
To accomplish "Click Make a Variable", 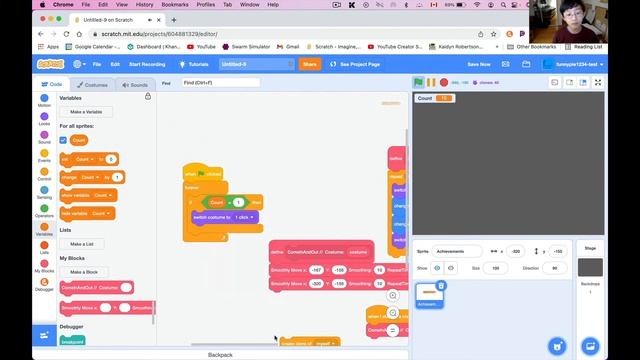I will [86, 111].
